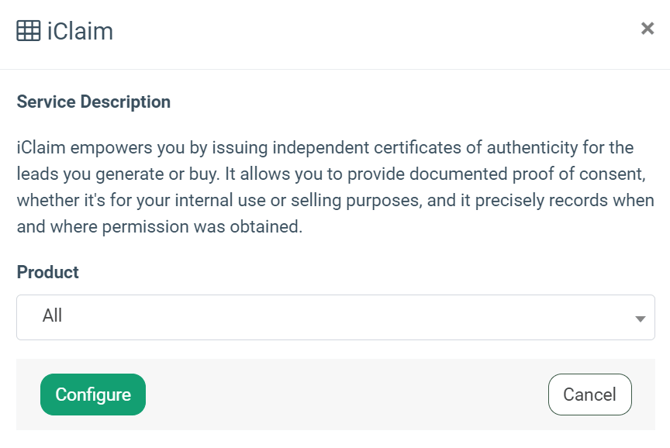The height and width of the screenshot is (448, 670).
Task: Open the Product dropdown
Action: (335, 317)
